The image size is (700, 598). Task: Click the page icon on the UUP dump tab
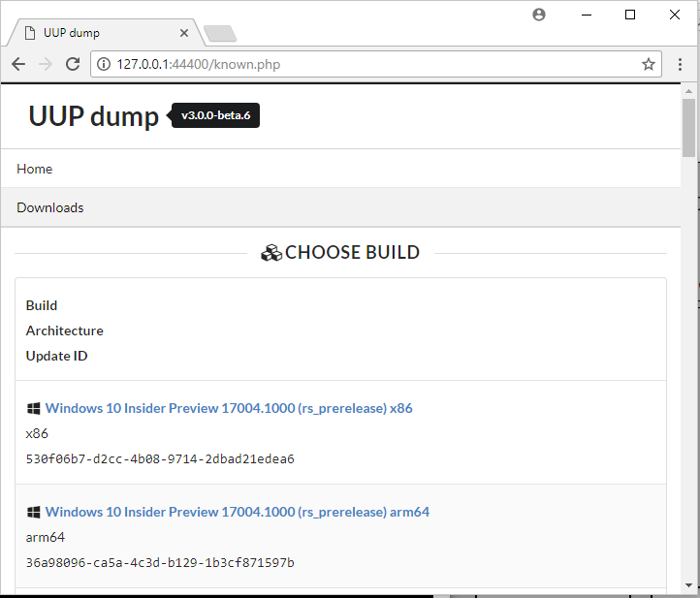30,33
